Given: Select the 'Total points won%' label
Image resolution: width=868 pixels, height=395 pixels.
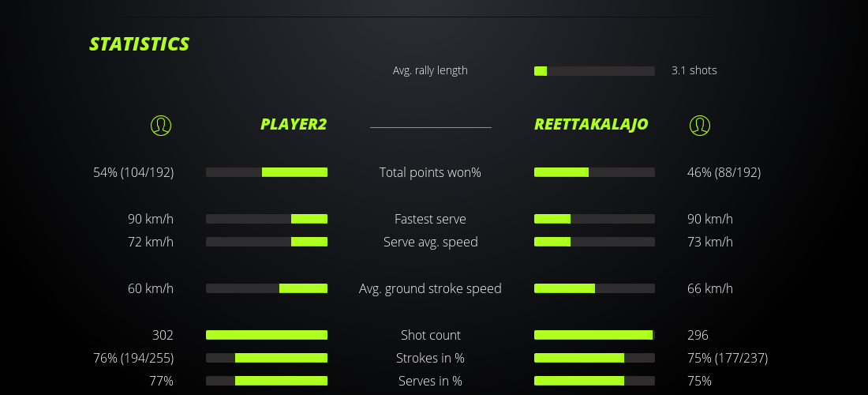Looking at the screenshot, I should click(x=430, y=172).
